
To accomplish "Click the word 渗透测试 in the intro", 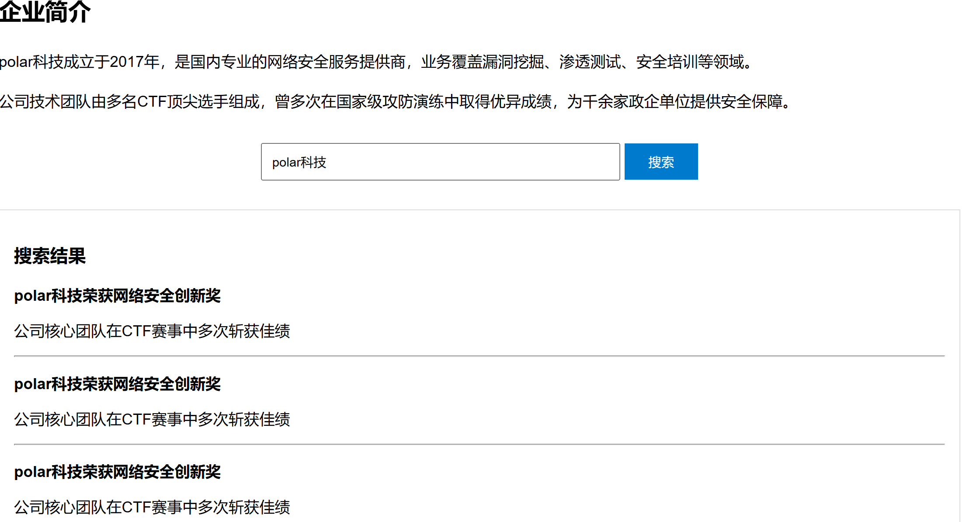I will 590,62.
